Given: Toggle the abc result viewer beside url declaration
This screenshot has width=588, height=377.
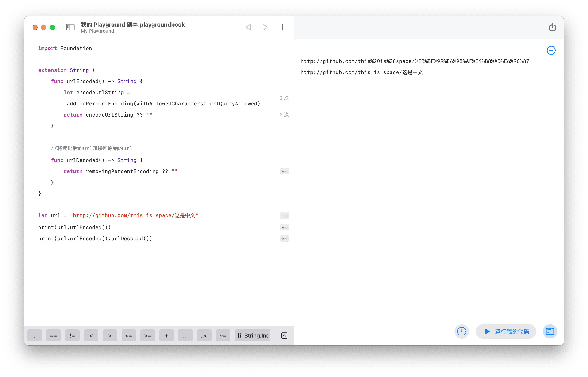Looking at the screenshot, I should 284,215.
